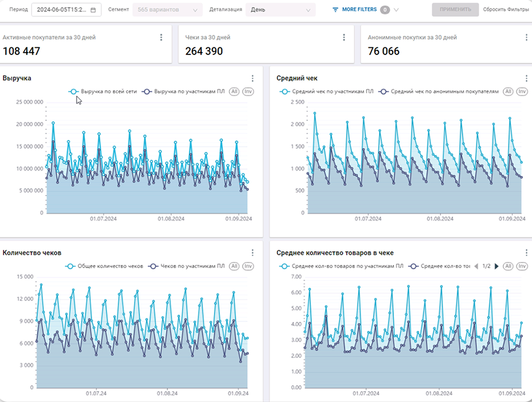Click calendar icon in the Период field
The image size is (532, 402).
[94, 10]
